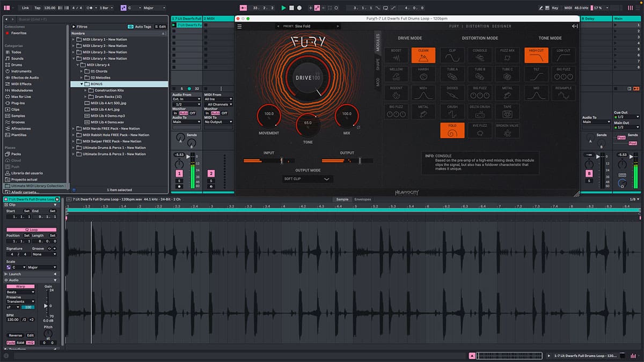Collapse the BONUS folder in the browser

pyautogui.click(x=82, y=84)
